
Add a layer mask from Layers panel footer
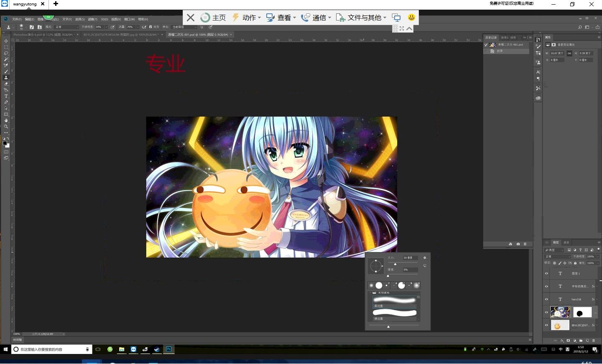[x=568, y=341]
